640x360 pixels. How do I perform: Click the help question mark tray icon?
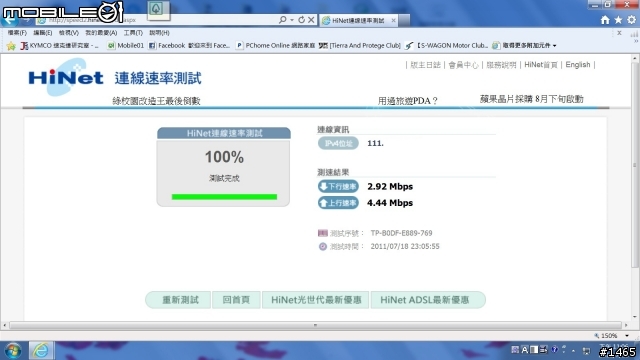point(554,350)
